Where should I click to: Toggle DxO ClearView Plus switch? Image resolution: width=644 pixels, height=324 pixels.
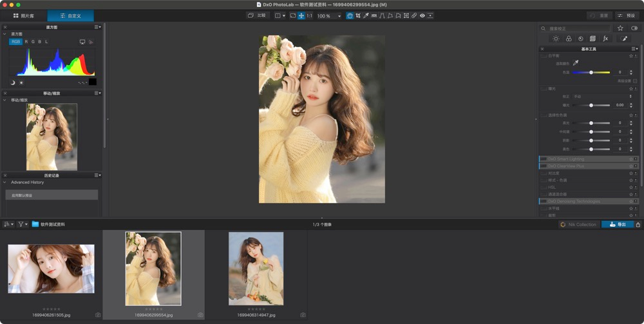(x=544, y=166)
